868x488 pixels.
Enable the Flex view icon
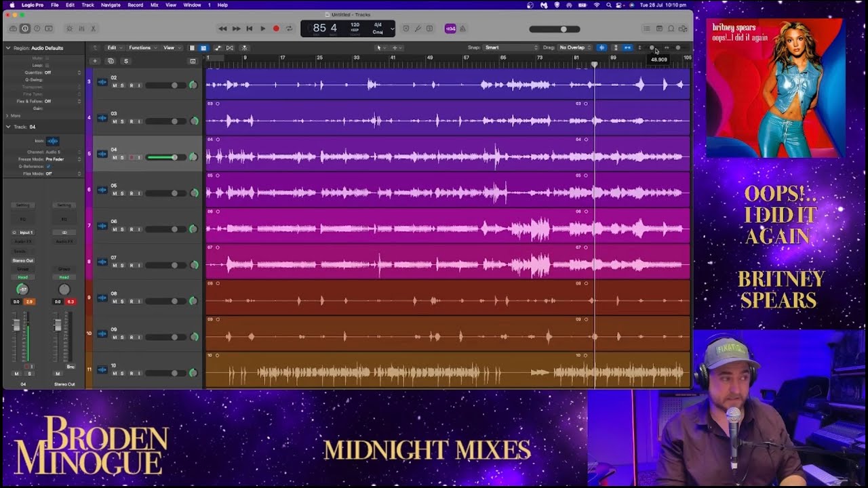(x=230, y=47)
